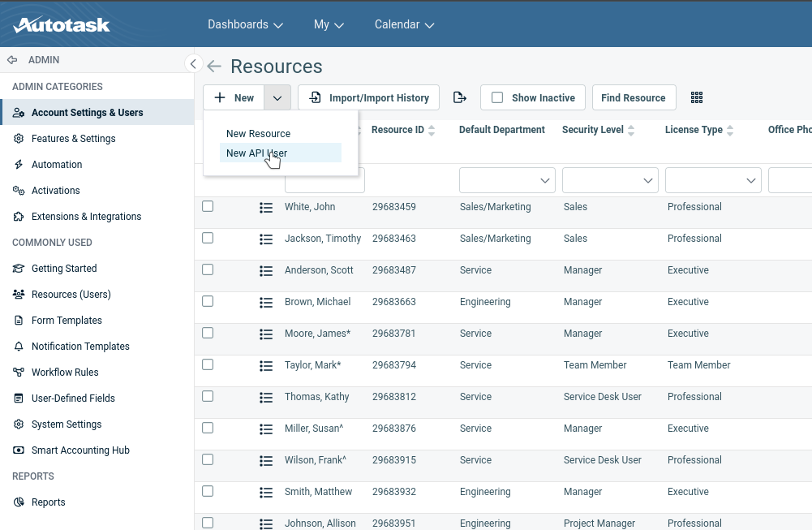Click resource ID 29683932
Screen dimensions: 812x530
pyautogui.click(x=394, y=492)
